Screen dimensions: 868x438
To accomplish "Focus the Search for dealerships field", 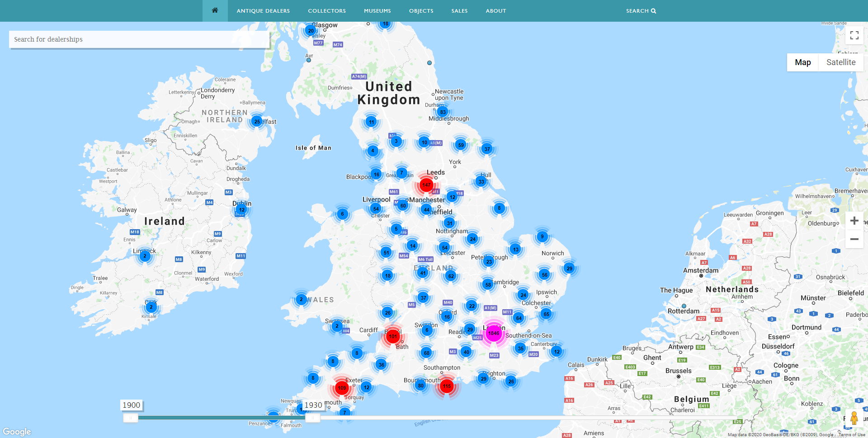I will point(139,39).
